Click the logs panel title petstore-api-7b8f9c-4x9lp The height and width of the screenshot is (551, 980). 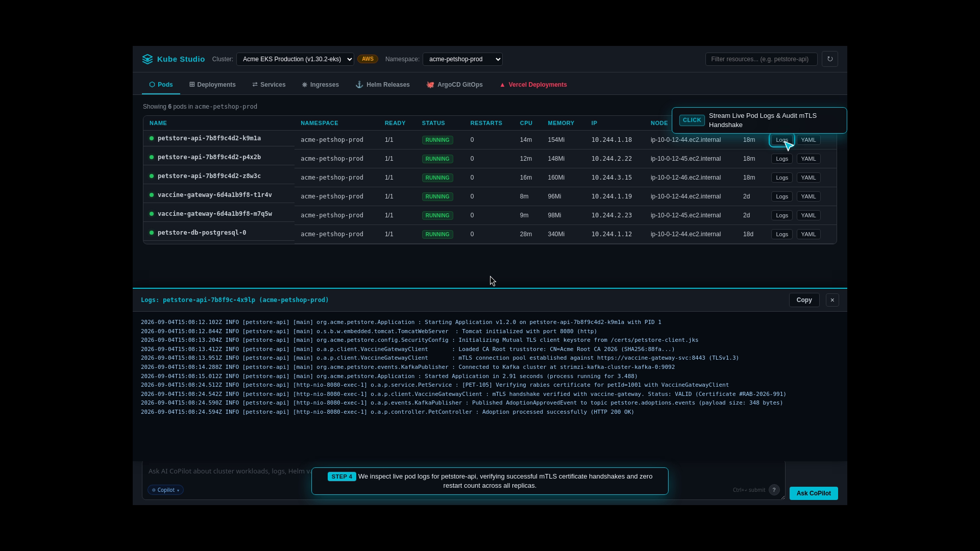tap(235, 300)
